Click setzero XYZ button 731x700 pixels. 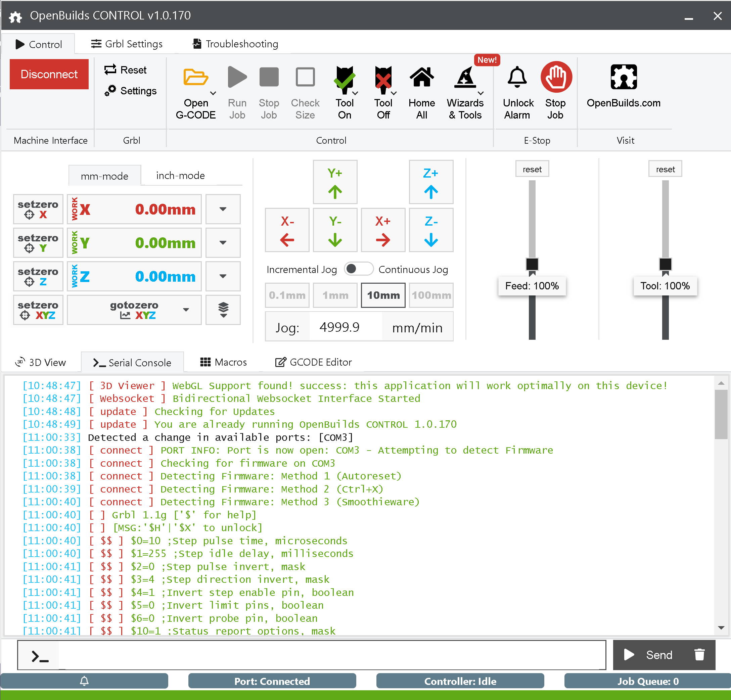[x=38, y=310]
